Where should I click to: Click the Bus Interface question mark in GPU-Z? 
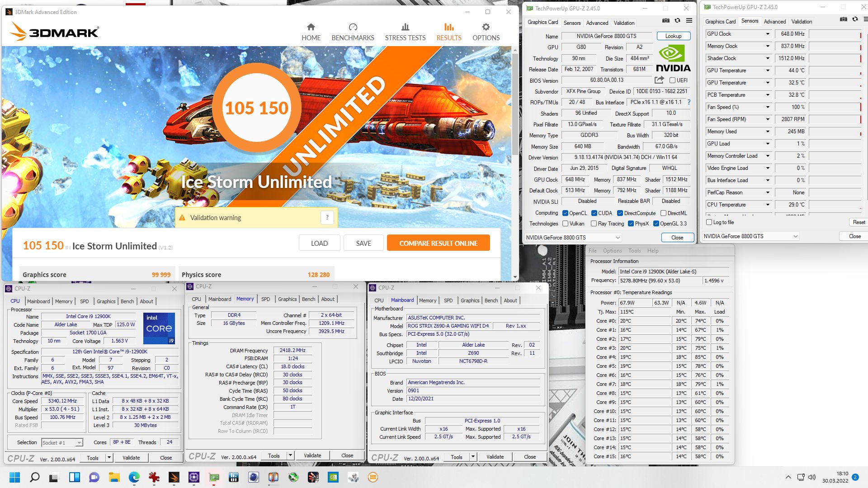pos(689,102)
